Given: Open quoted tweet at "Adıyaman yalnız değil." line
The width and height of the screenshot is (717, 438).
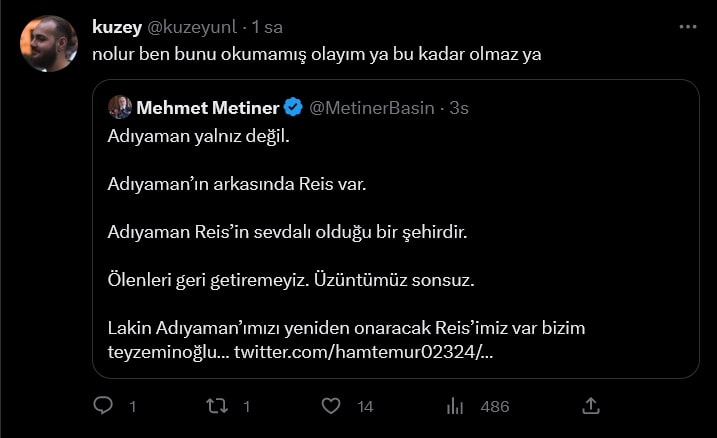Looking at the screenshot, I should click(198, 136).
